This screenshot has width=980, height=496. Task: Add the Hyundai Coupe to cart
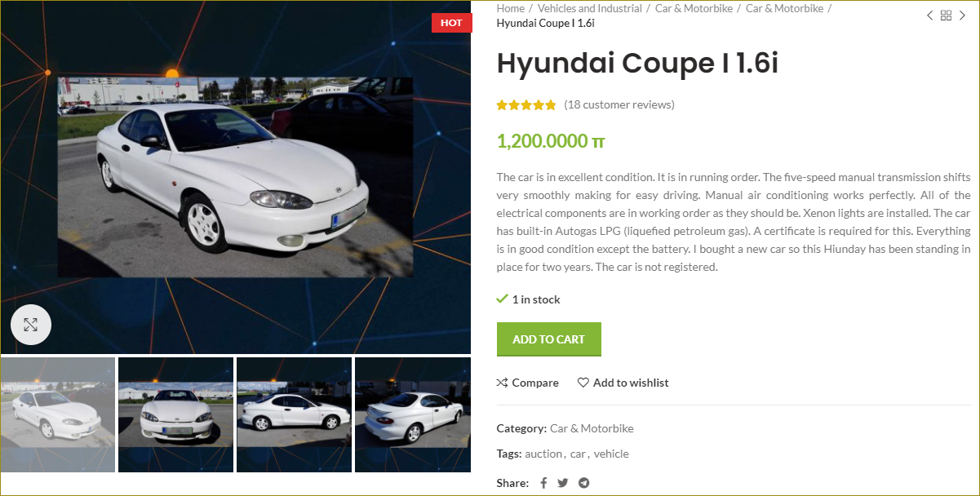click(x=548, y=339)
